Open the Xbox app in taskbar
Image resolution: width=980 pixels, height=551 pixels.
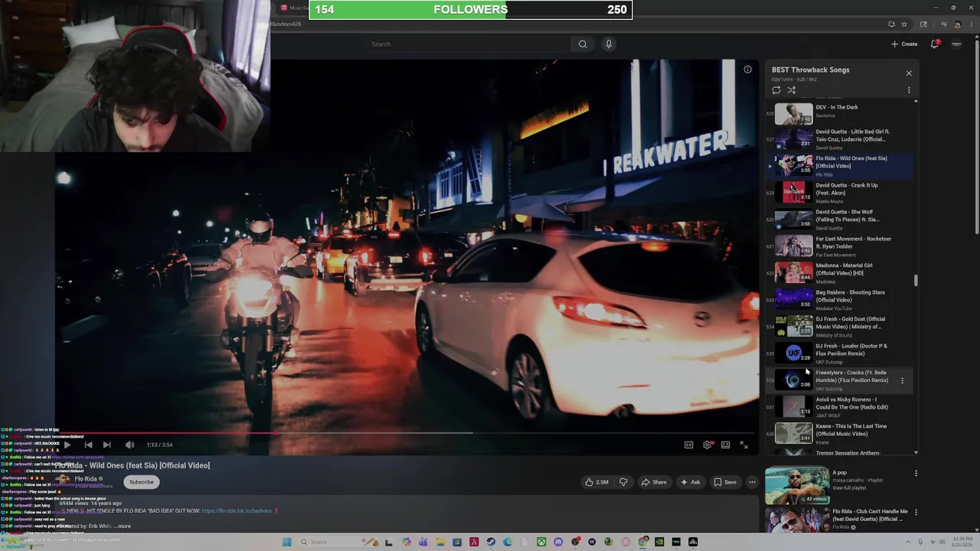point(541,542)
